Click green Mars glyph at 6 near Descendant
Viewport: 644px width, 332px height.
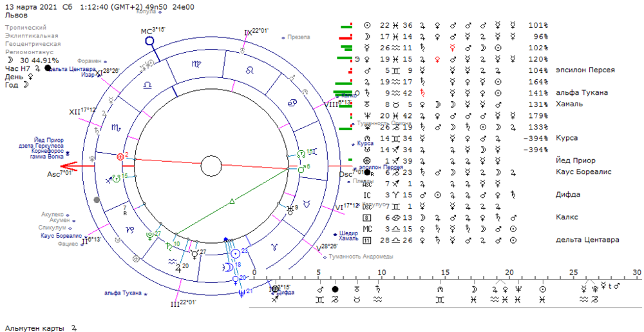pyautogui.click(x=301, y=168)
